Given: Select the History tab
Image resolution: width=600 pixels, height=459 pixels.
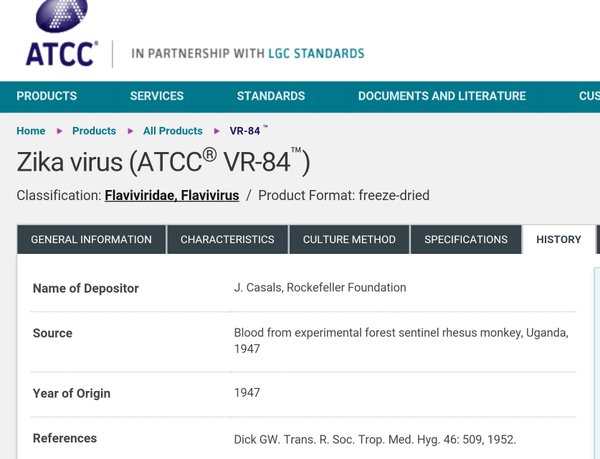Looking at the screenshot, I should (559, 239).
